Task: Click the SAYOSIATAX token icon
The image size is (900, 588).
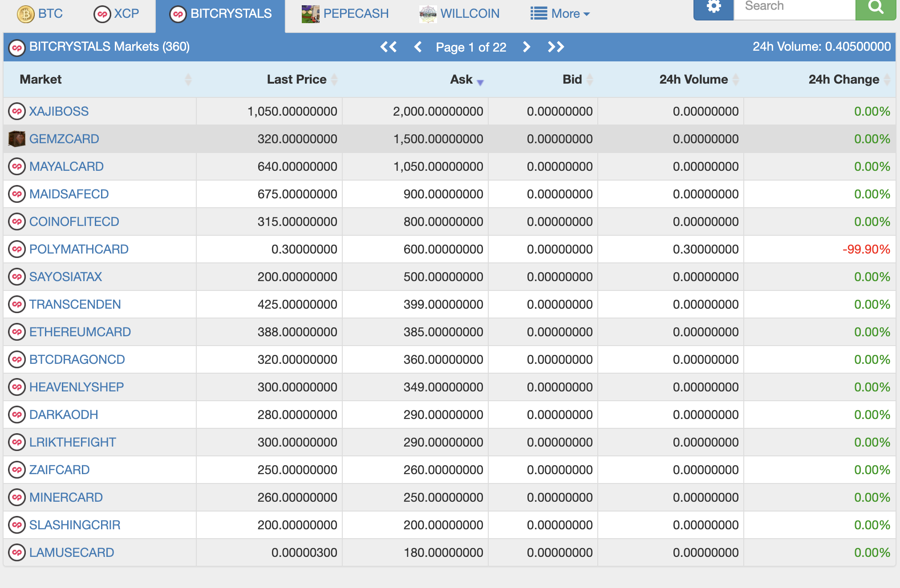Action: click(17, 277)
